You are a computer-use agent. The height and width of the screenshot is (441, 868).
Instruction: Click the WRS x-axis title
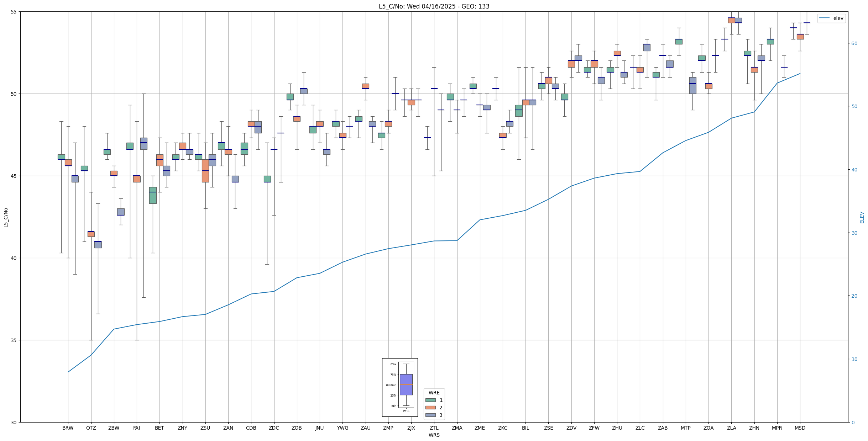tap(434, 435)
